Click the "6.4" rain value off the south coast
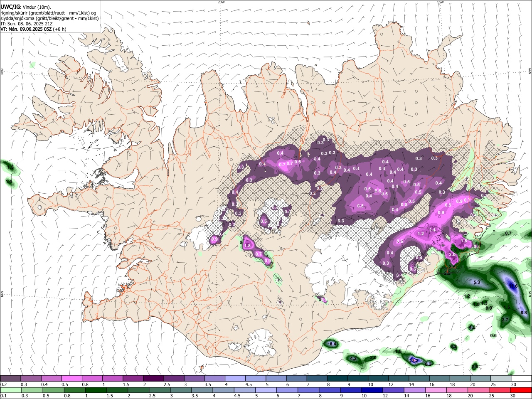This screenshot has width=532, height=399. (333, 344)
